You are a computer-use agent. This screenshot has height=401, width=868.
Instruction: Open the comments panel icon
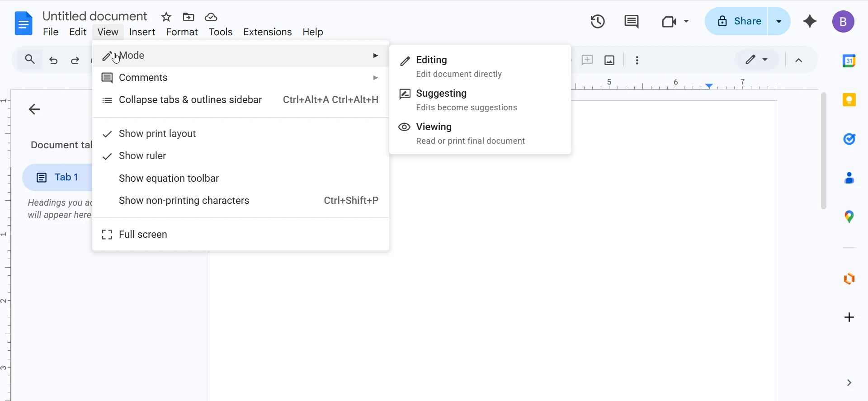631,21
